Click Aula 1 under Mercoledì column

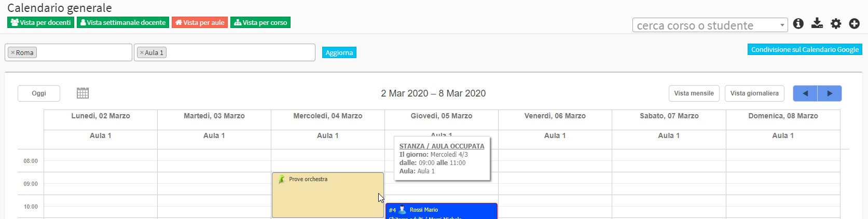(328, 135)
